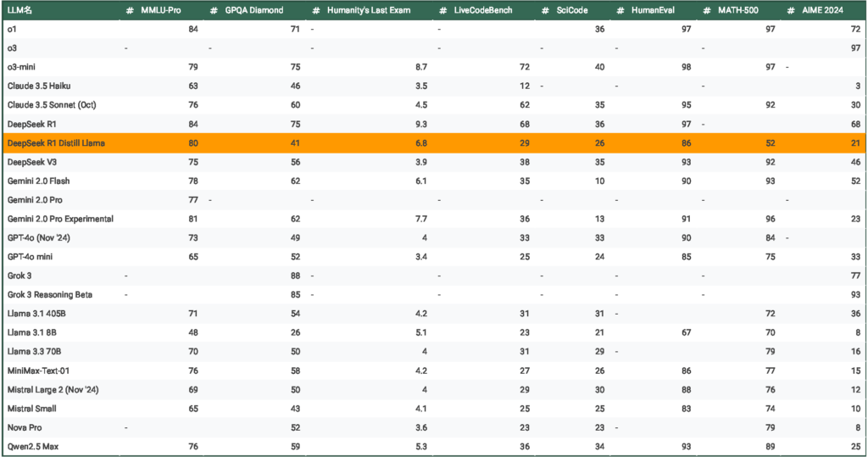Select the Gemini 2.0 Pro Experimental row name
The height and width of the screenshot is (457, 868).
coord(59,219)
